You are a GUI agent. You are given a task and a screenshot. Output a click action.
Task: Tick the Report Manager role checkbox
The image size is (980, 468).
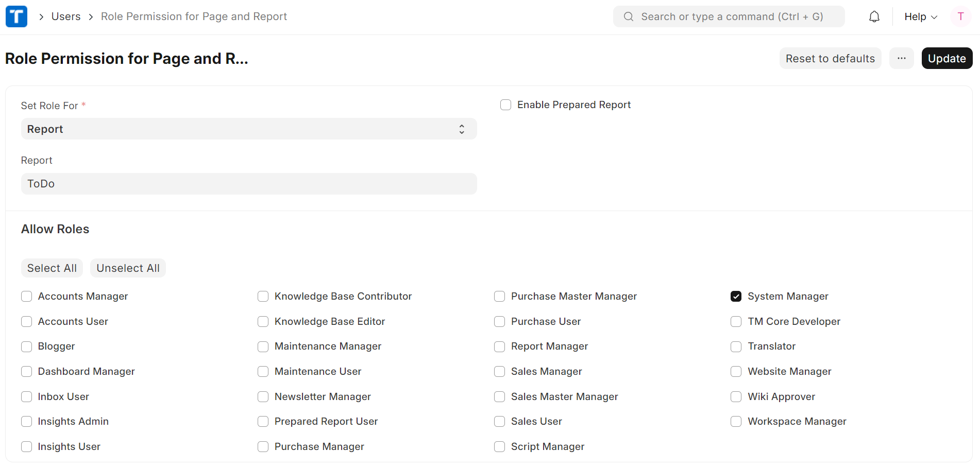(499, 346)
